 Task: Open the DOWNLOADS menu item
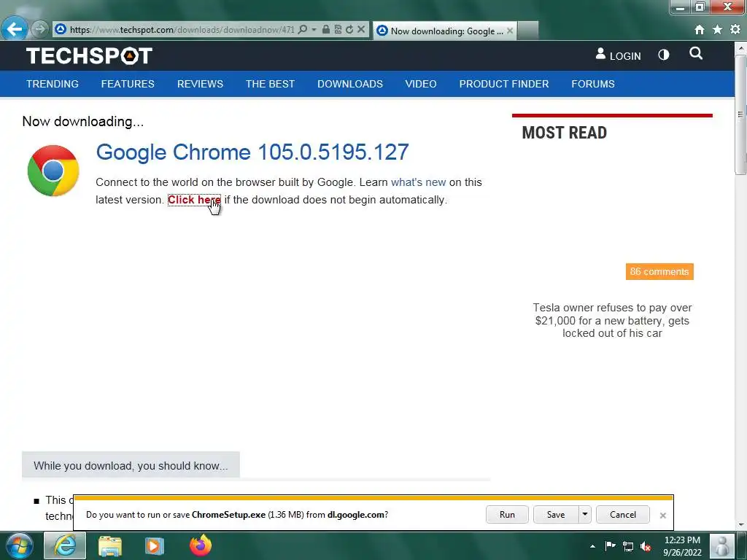tap(350, 84)
